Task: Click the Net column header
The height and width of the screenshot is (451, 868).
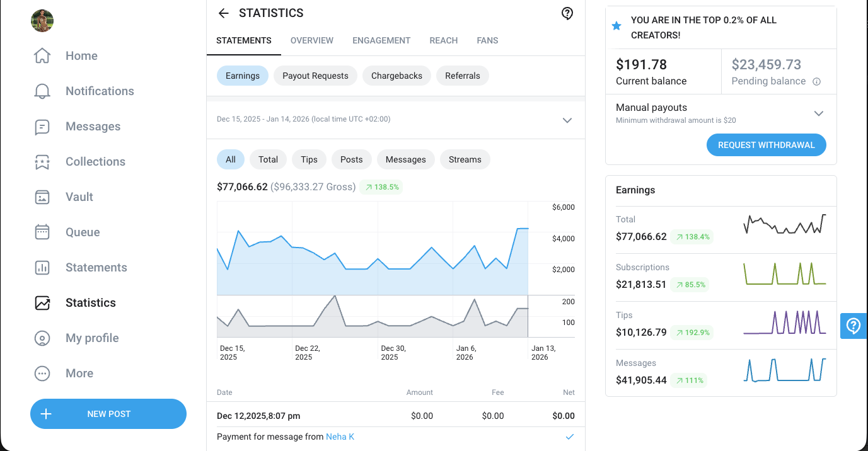Action: (569, 392)
